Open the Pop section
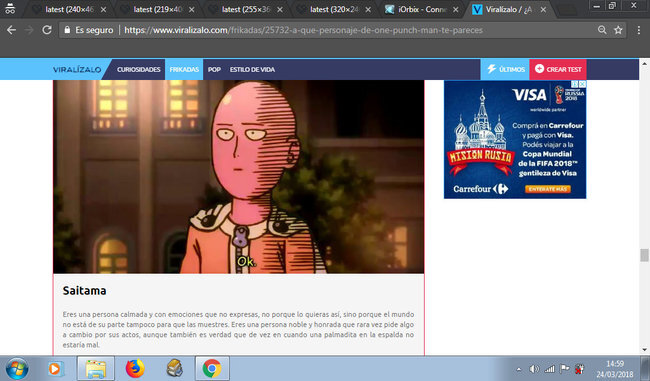This screenshot has width=650, height=381. pos(214,70)
